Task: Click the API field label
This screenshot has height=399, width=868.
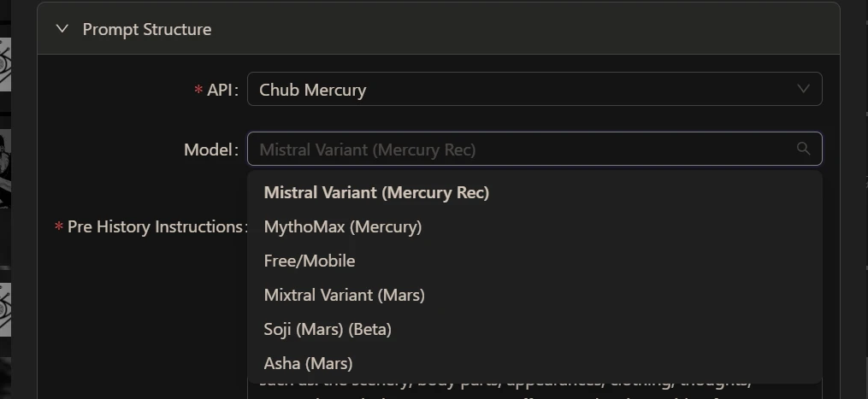Action: point(220,90)
